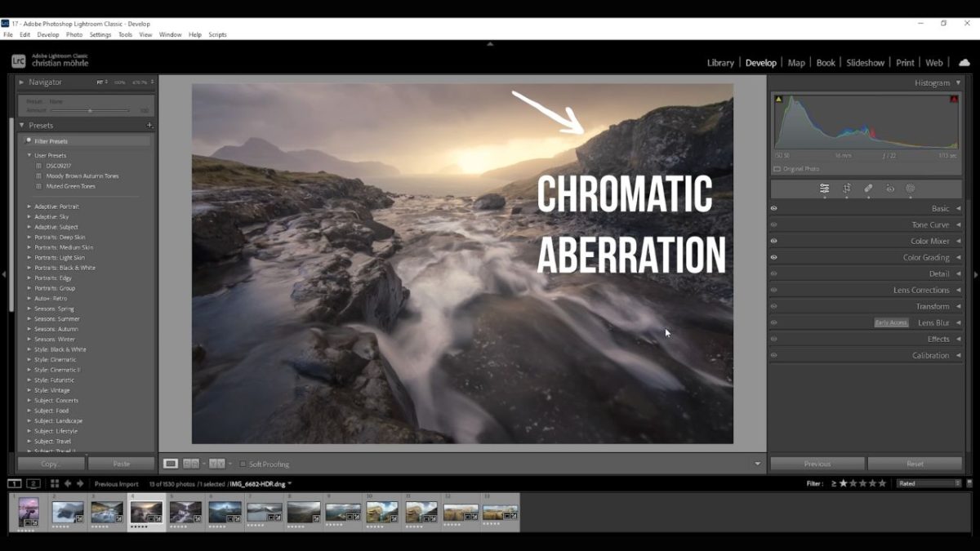Viewport: 980px width, 551px height.
Task: Select the Crop Overlay tool
Action: tap(847, 189)
